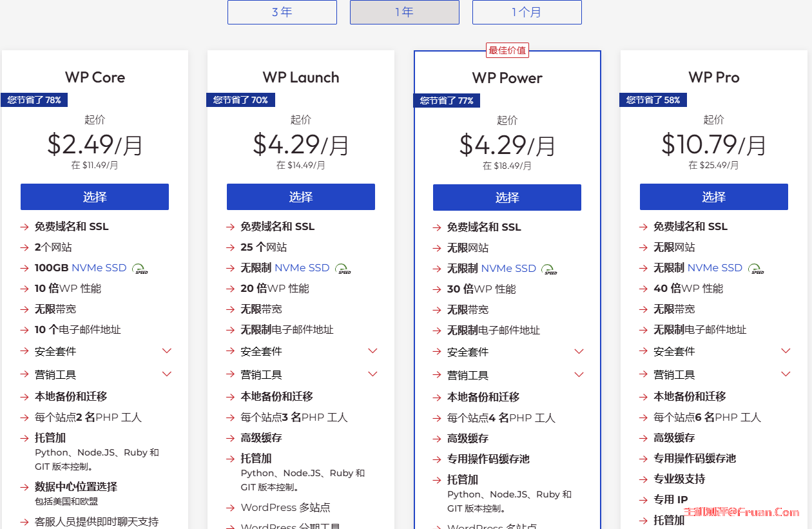This screenshot has height=529, width=812.
Task: Click 专业级支持 in WP Pro
Action: click(679, 479)
